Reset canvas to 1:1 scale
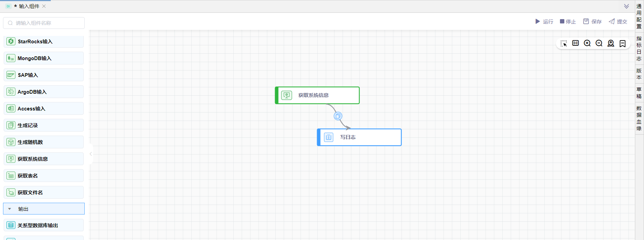The height and width of the screenshot is (240, 644). (575, 43)
